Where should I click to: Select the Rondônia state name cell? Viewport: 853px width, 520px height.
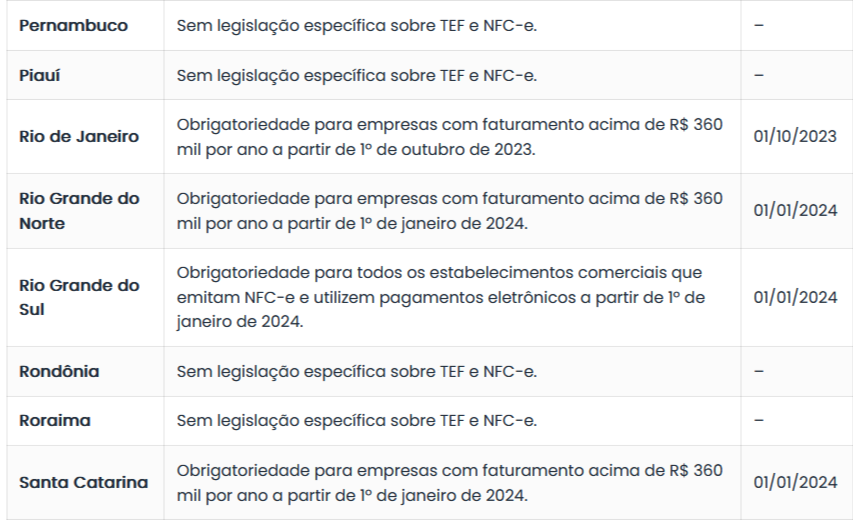coord(59,371)
